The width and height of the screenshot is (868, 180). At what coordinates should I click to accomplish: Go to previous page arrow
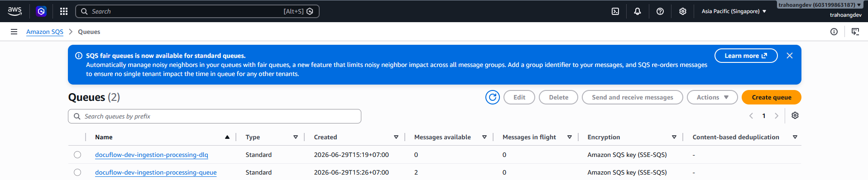pos(751,116)
